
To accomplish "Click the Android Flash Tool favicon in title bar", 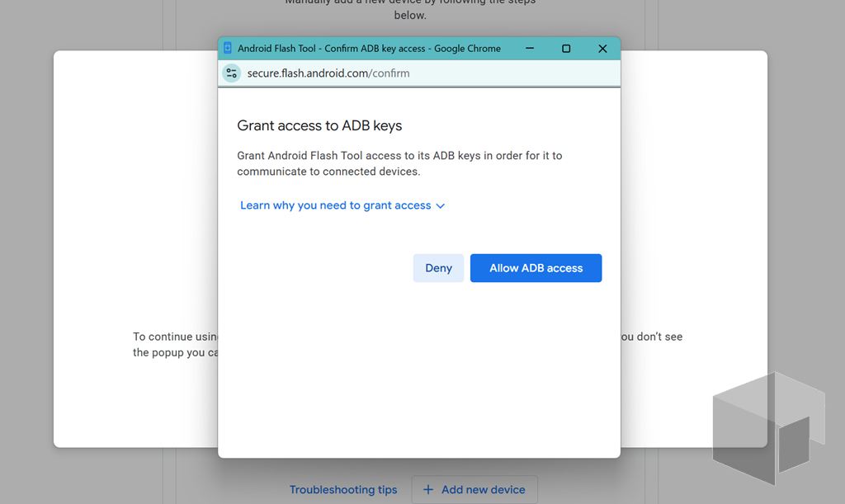I will 228,48.
